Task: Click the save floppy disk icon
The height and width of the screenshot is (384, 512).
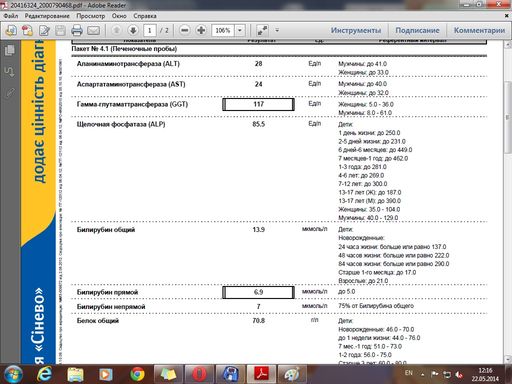Action: (x=60, y=31)
